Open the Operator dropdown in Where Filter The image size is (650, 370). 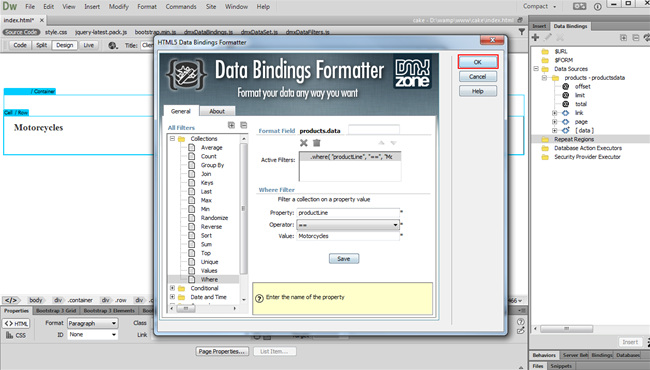[348, 225]
